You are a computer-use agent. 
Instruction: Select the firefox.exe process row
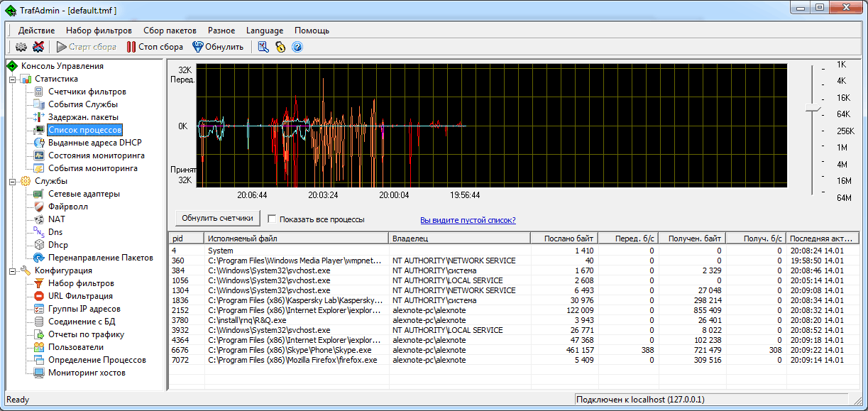point(514,360)
